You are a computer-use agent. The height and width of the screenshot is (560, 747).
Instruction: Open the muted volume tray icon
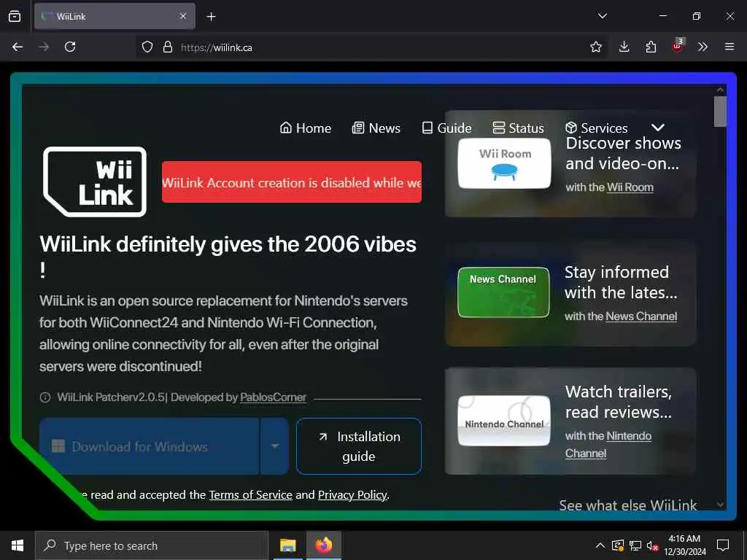tap(652, 545)
